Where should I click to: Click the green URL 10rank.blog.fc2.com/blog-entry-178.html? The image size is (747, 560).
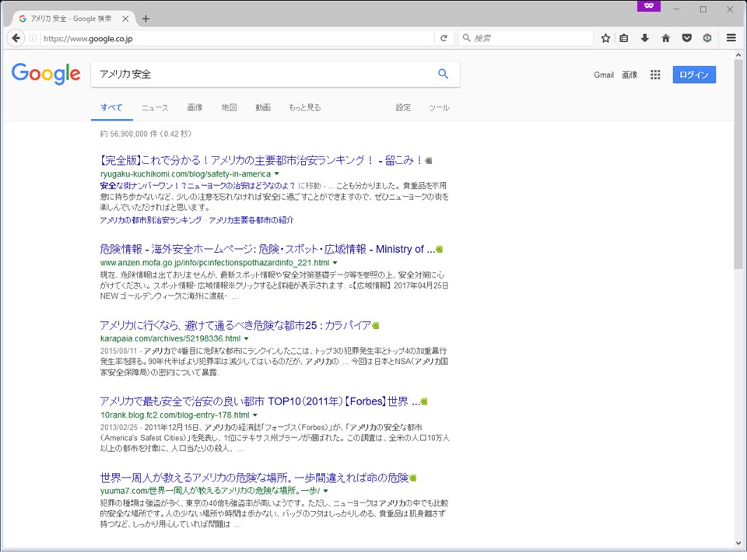click(174, 415)
